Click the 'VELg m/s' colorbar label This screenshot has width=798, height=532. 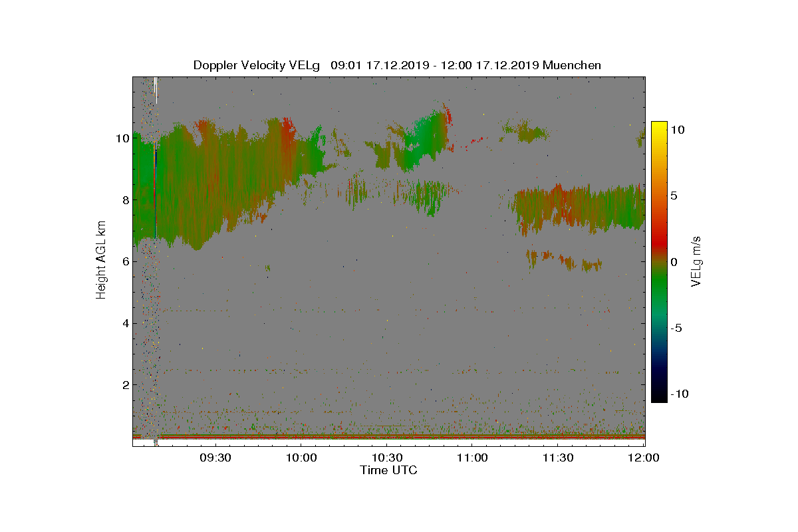[696, 261]
